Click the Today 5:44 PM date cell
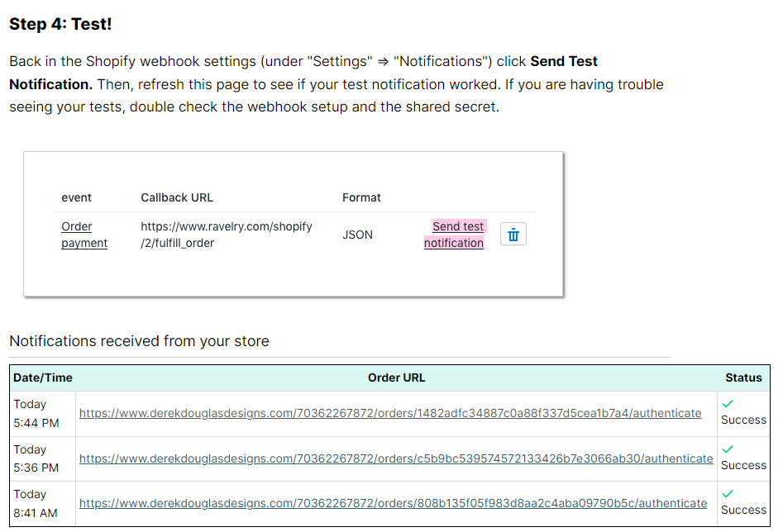 [36, 413]
